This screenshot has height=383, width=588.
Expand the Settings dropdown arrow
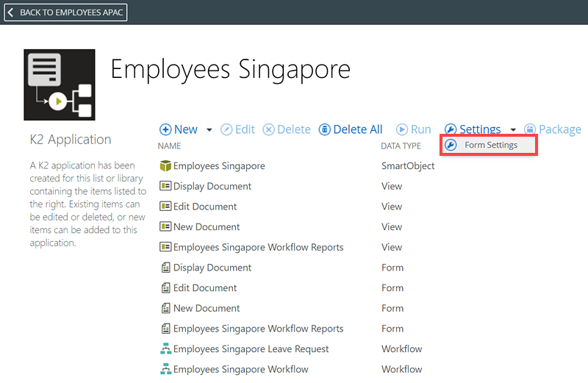tap(513, 130)
